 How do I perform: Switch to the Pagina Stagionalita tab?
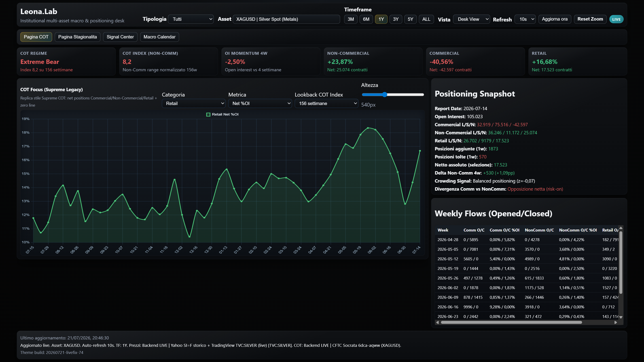point(78,37)
